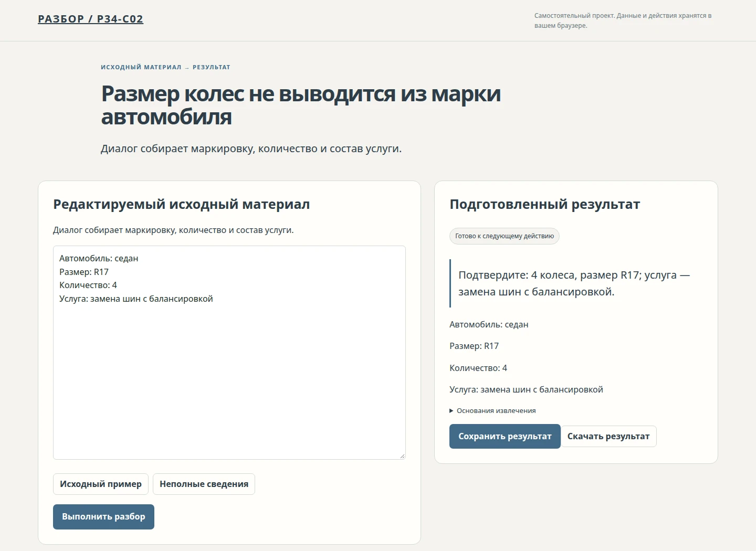
Task: Click the ИСХОДНЫЙ МАТЕРИАЛ → РЕЗУЛЬТАТ breadcrumb label
Action: click(x=165, y=67)
